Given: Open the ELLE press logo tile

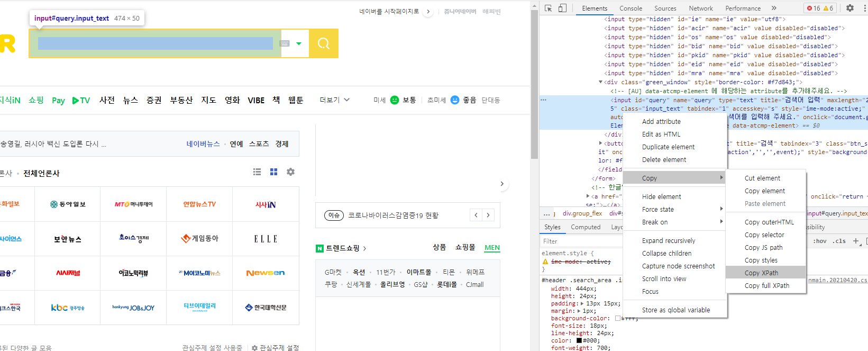Looking at the screenshot, I should click(266, 239).
